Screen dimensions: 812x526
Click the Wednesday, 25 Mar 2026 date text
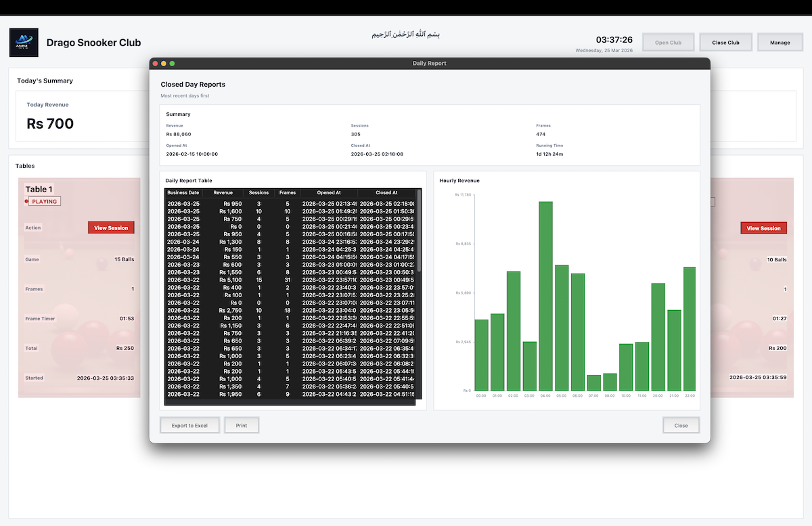coord(604,50)
